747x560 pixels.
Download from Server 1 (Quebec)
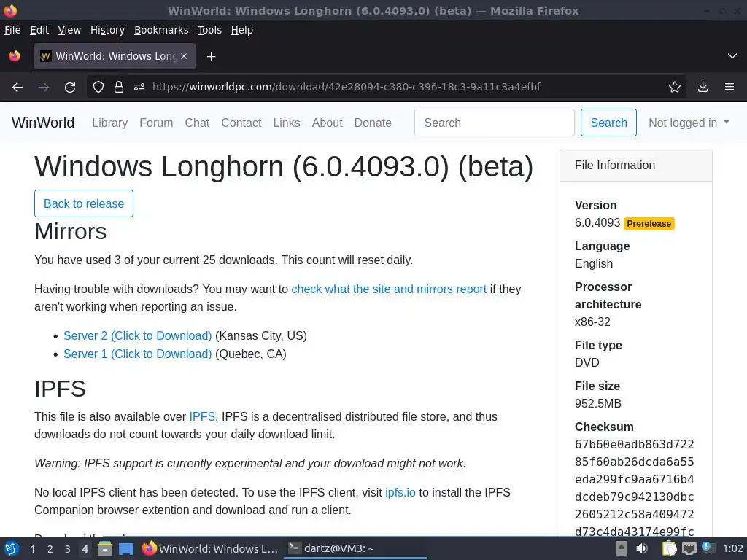pos(138,354)
